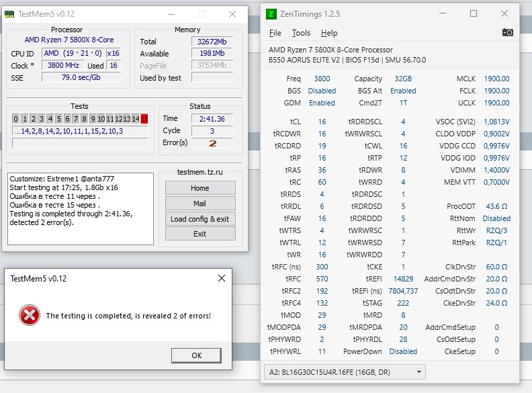Click the ZenTimings screenshot camera icon
The height and width of the screenshot is (393, 532).
507,32
